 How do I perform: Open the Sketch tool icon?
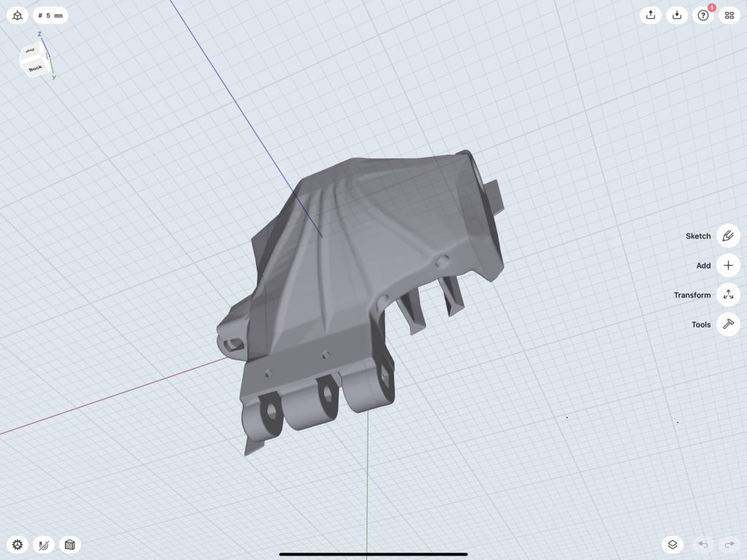point(728,236)
